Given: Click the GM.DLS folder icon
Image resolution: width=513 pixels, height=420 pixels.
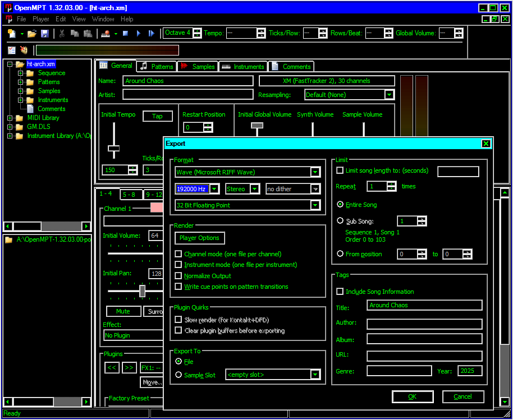Looking at the screenshot, I should (19, 127).
